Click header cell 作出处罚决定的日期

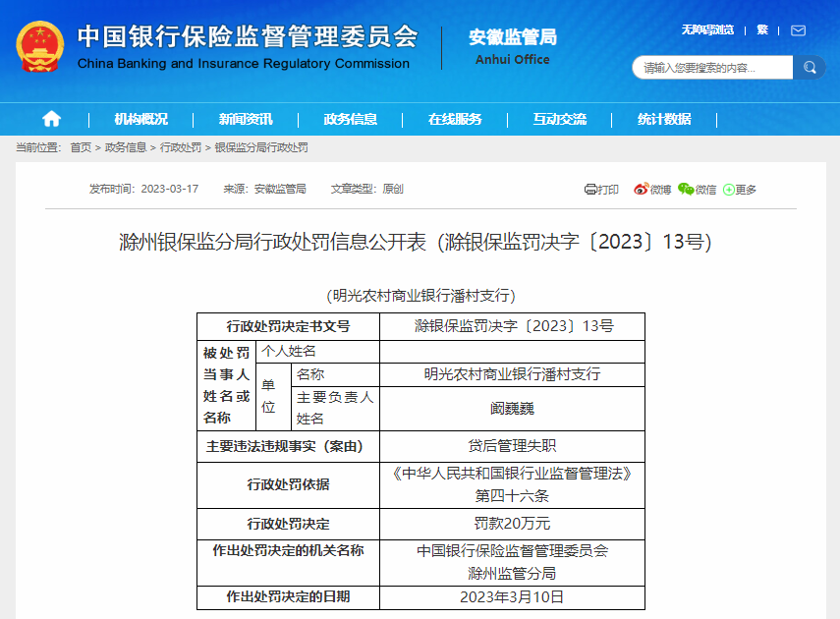tap(288, 597)
